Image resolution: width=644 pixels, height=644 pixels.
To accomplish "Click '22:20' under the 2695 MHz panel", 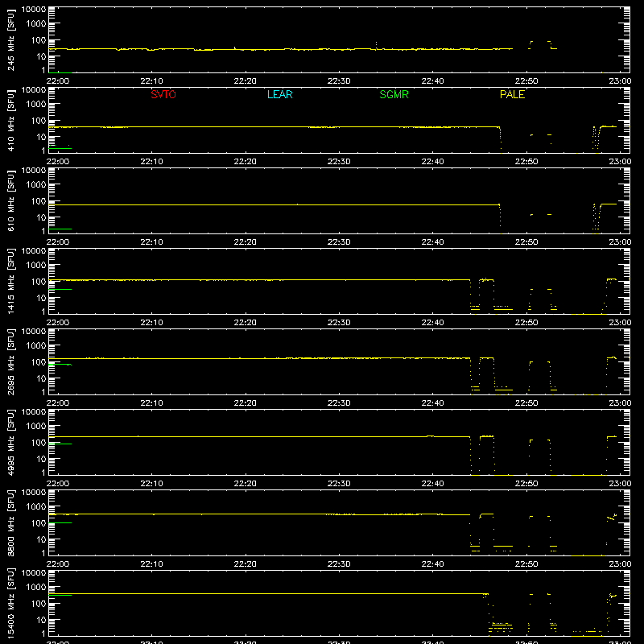I will [246, 403].
